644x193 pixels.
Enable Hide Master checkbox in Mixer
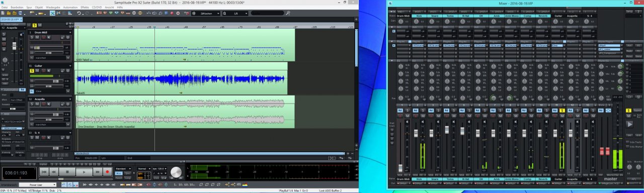627,147
